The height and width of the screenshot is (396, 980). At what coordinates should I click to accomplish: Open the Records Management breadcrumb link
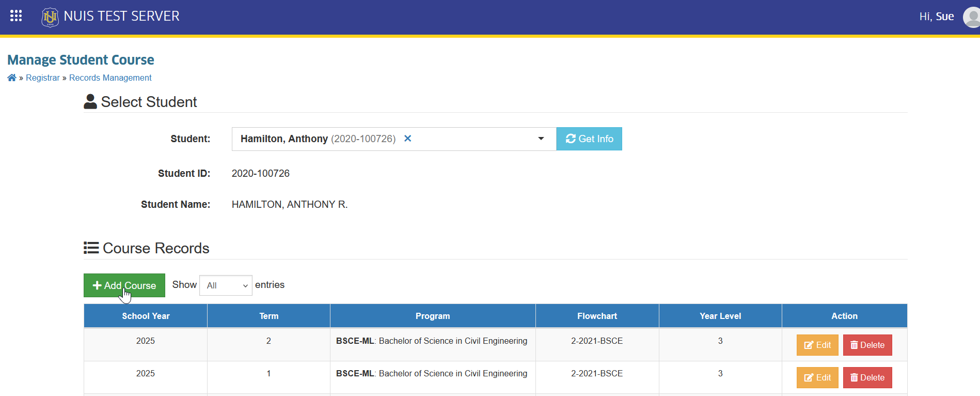pos(110,78)
